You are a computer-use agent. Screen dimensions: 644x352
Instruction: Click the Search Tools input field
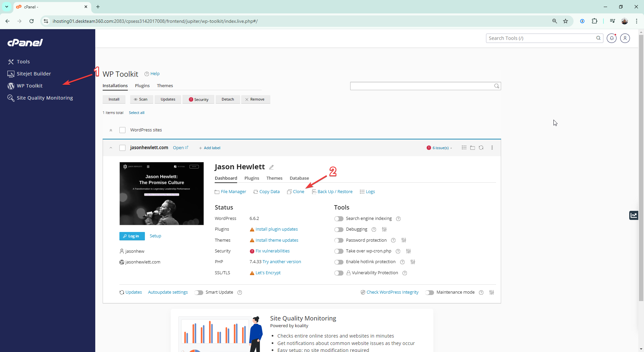pyautogui.click(x=540, y=38)
